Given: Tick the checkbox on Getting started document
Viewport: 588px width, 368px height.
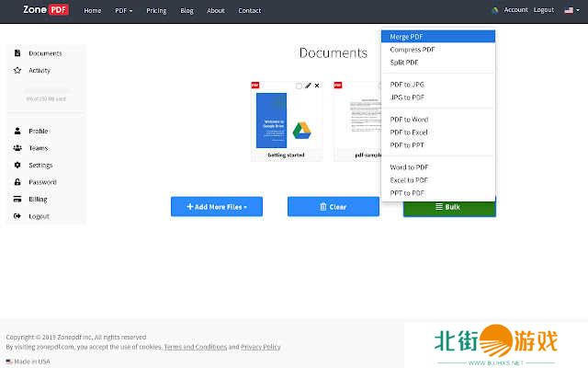Looking at the screenshot, I should click(x=300, y=86).
